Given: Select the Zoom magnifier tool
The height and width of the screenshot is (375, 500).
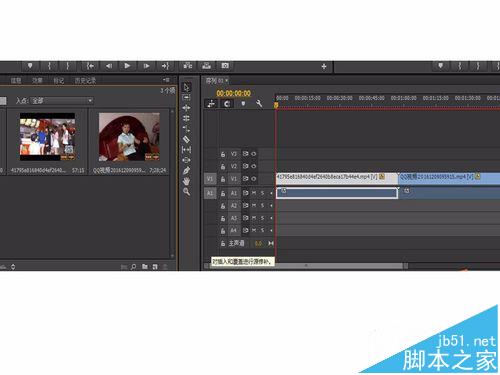Looking at the screenshot, I should pos(186,192).
